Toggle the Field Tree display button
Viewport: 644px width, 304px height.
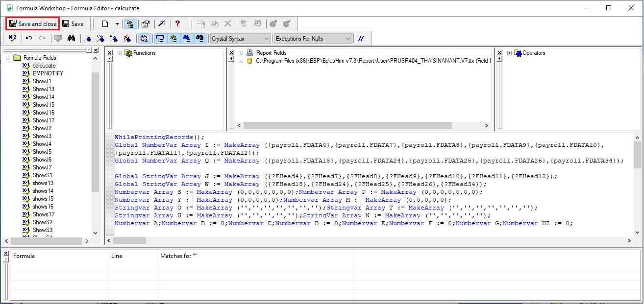click(160, 38)
